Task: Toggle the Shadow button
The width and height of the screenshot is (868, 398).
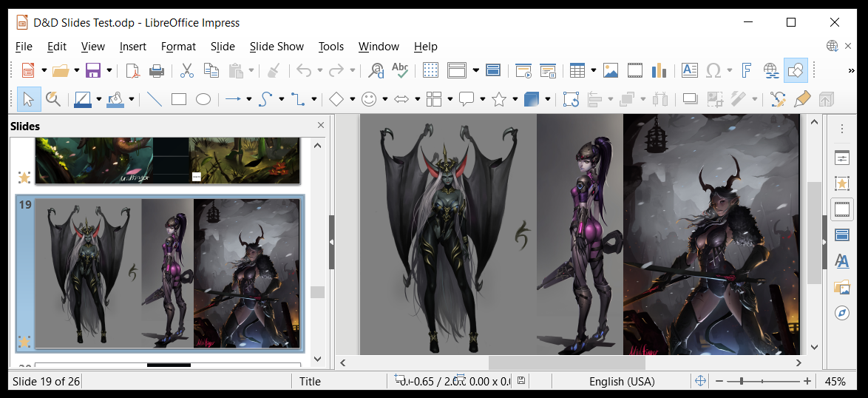Action: 690,99
